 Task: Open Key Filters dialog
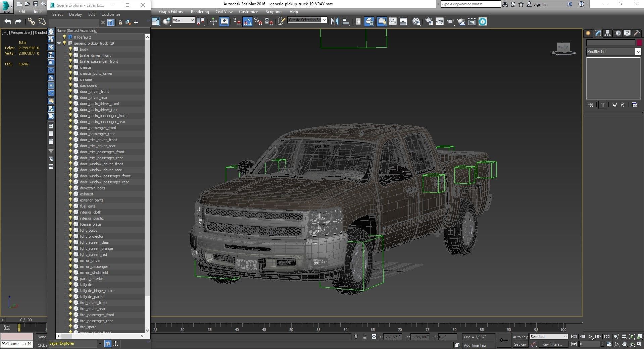click(553, 344)
